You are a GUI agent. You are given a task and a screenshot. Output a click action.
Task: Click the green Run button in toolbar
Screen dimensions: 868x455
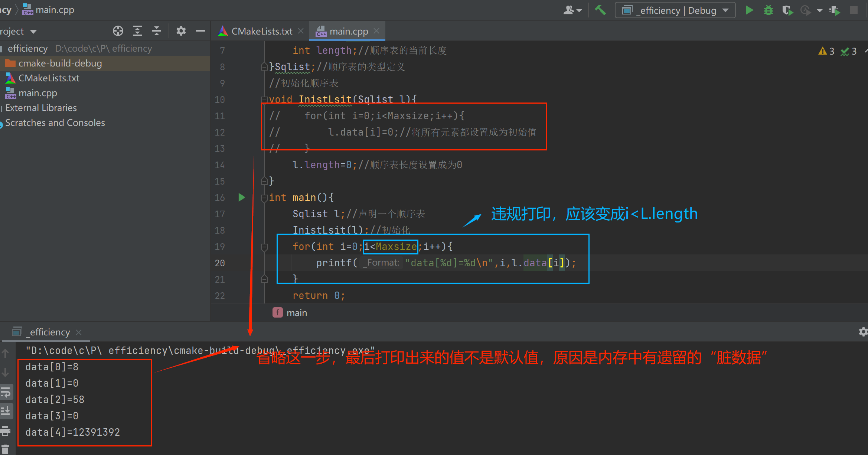[749, 10]
